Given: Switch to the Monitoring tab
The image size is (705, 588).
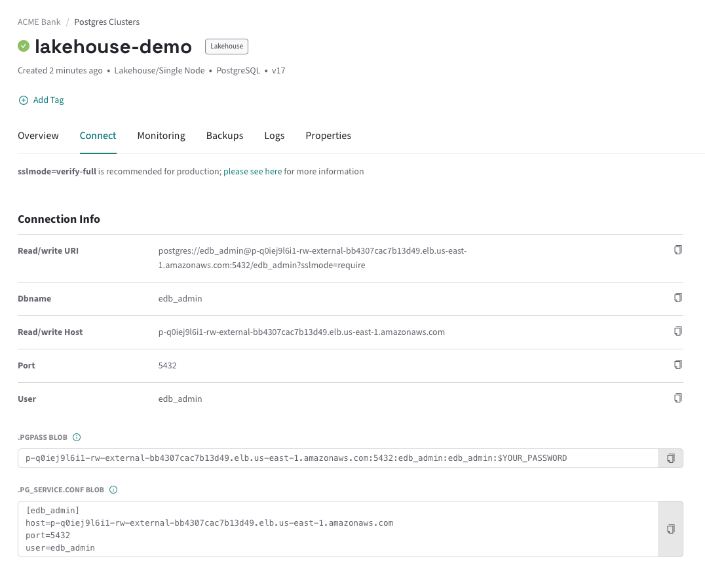Looking at the screenshot, I should (x=161, y=136).
